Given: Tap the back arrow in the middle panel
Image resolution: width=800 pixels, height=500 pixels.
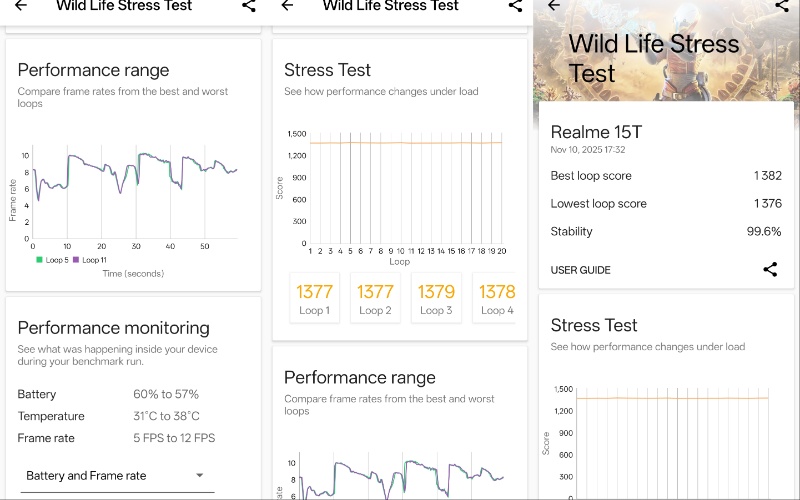Looking at the screenshot, I should [x=287, y=6].
